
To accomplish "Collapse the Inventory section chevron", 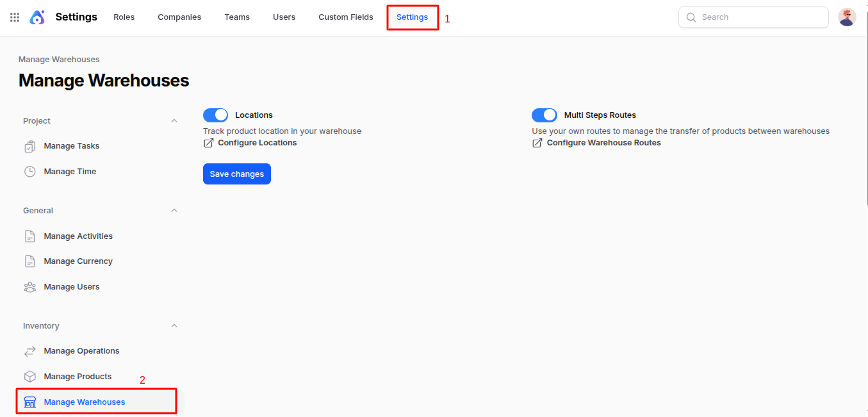I will (174, 326).
